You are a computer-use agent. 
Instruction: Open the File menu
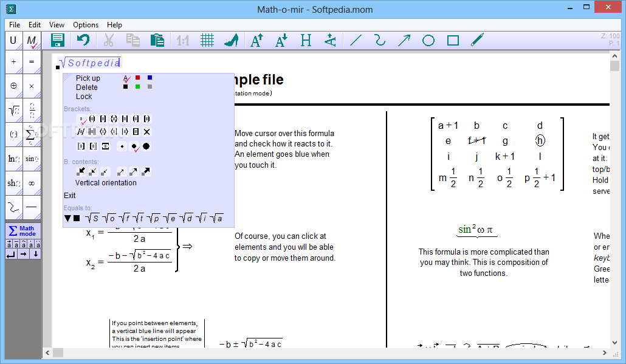point(15,25)
